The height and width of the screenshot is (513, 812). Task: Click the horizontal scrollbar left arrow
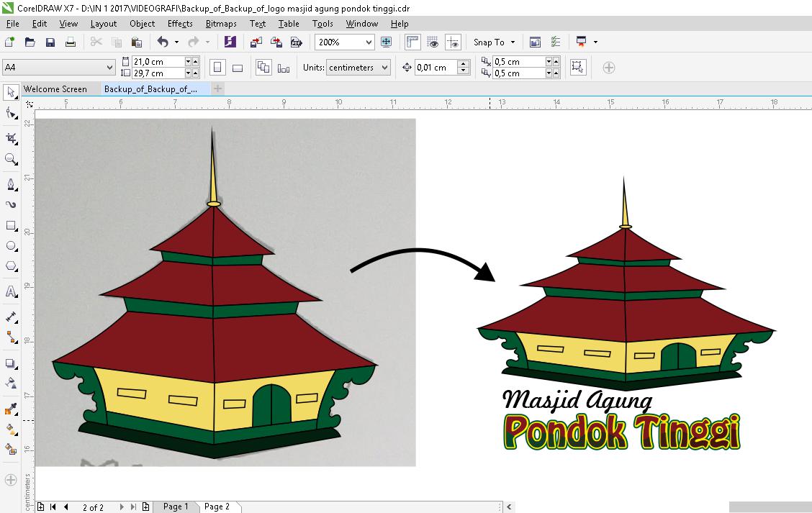coord(509,507)
